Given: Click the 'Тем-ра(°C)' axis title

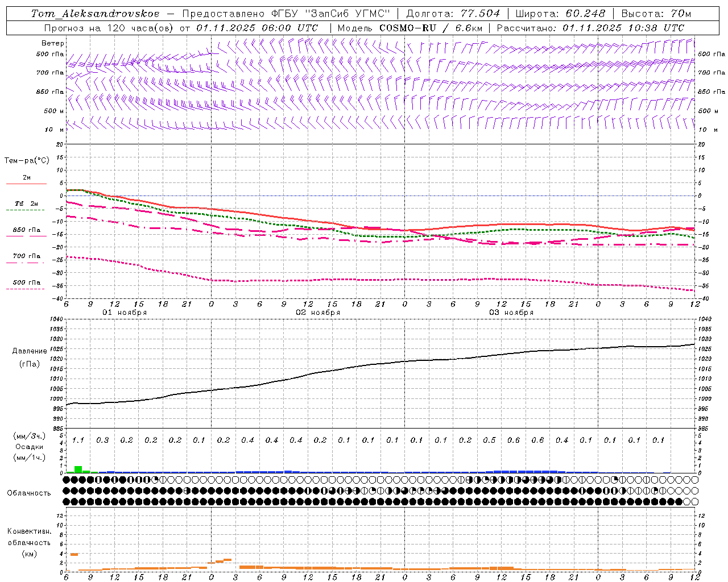Looking at the screenshot, I should pos(27,160).
